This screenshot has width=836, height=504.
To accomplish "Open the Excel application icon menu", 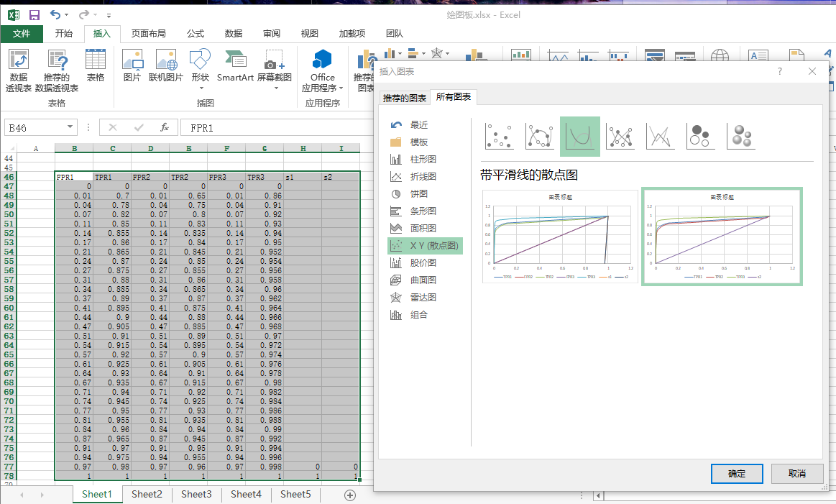I will point(14,15).
